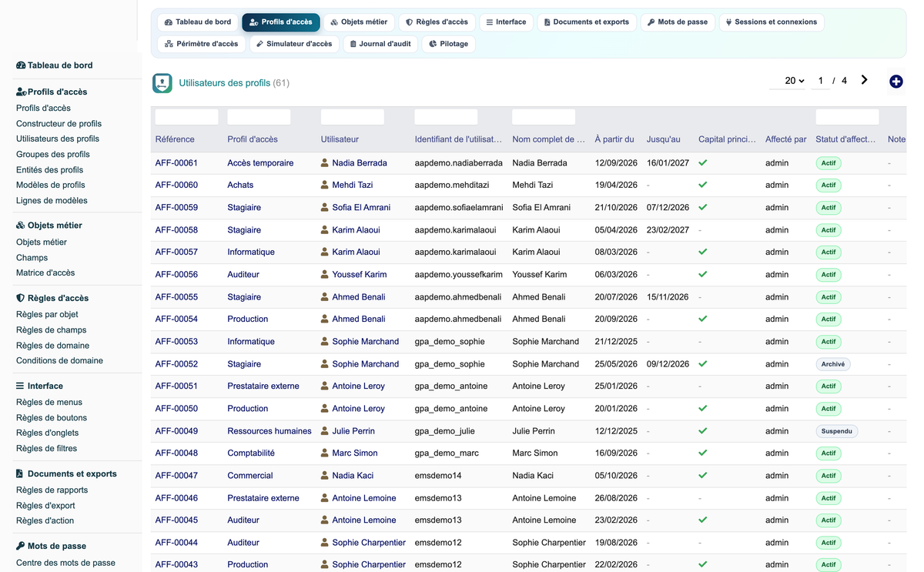Viewport: 924px width, 572px height.
Task: Click date 16/01/2027 in Jusqu'au column
Action: click(x=668, y=163)
